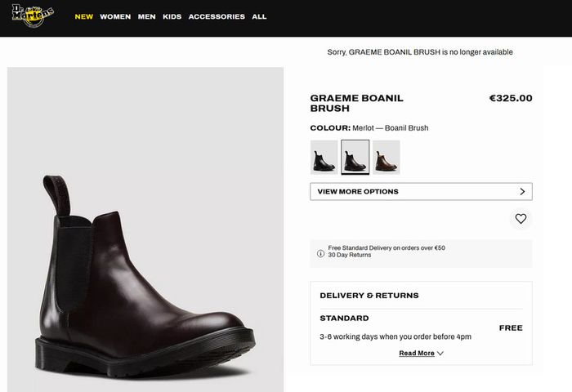This screenshot has width=572, height=392.
Task: Add boot to wishlist with heart icon
Action: coord(521,218)
